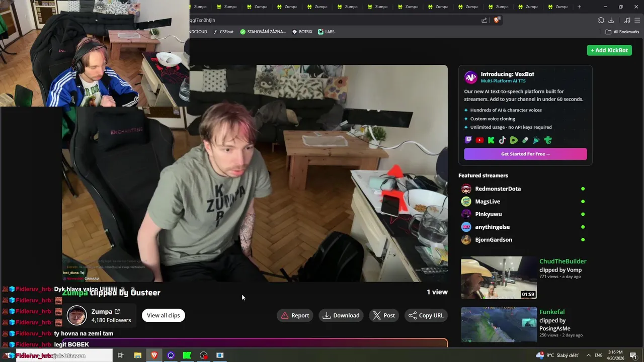
Task: Click Zumpa's channel avatar
Action: pos(77,315)
